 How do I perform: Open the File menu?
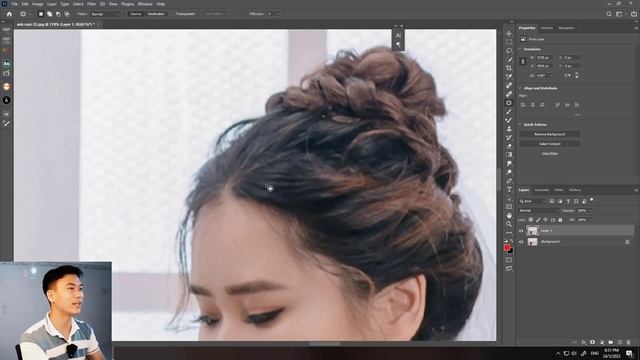[x=14, y=4]
